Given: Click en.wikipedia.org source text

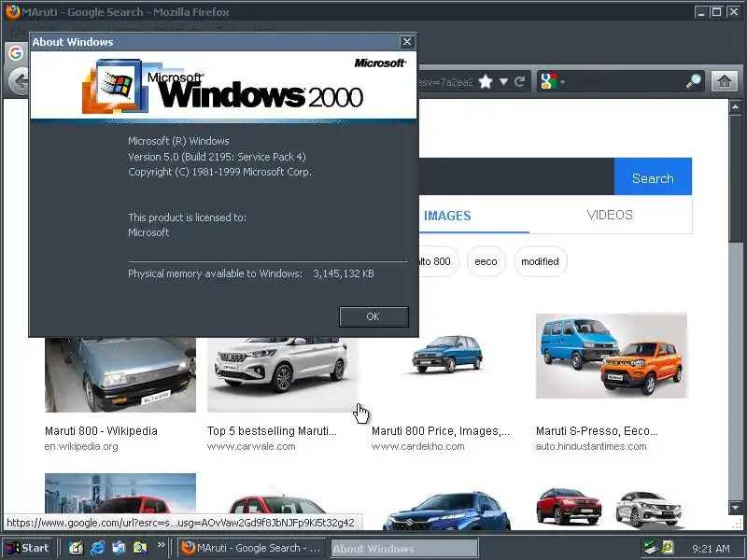Looking at the screenshot, I should (x=81, y=447).
